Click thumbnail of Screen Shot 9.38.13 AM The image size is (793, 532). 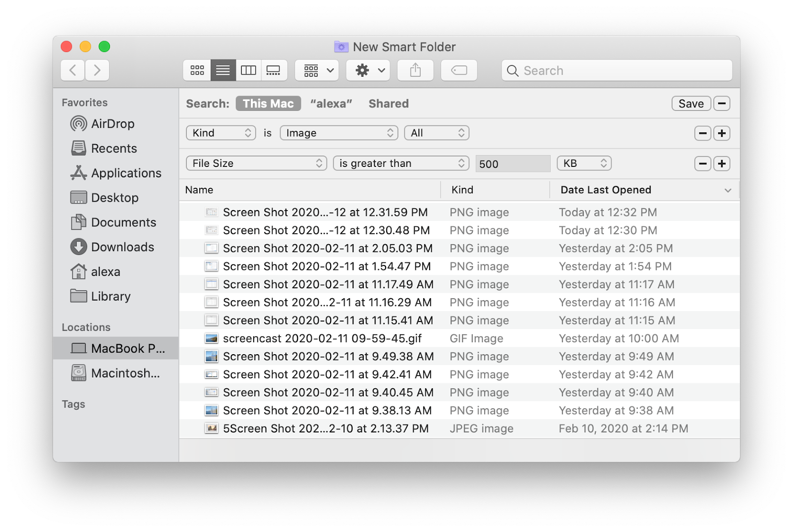click(212, 410)
